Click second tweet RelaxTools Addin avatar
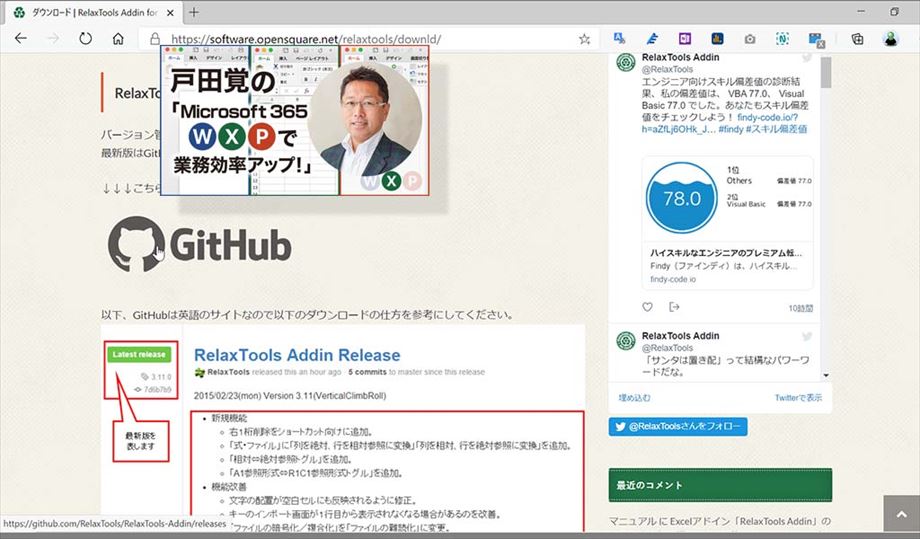Viewport: 920px width, 539px height. (626, 341)
